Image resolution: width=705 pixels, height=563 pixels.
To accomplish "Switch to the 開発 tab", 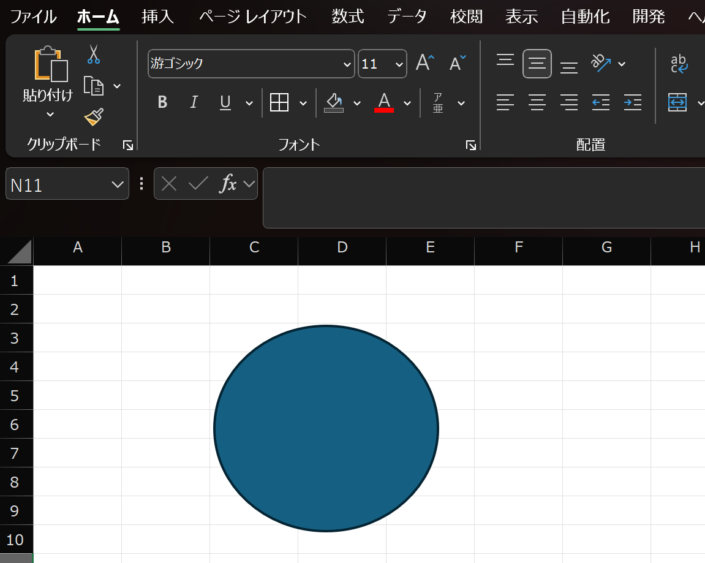I will click(648, 17).
